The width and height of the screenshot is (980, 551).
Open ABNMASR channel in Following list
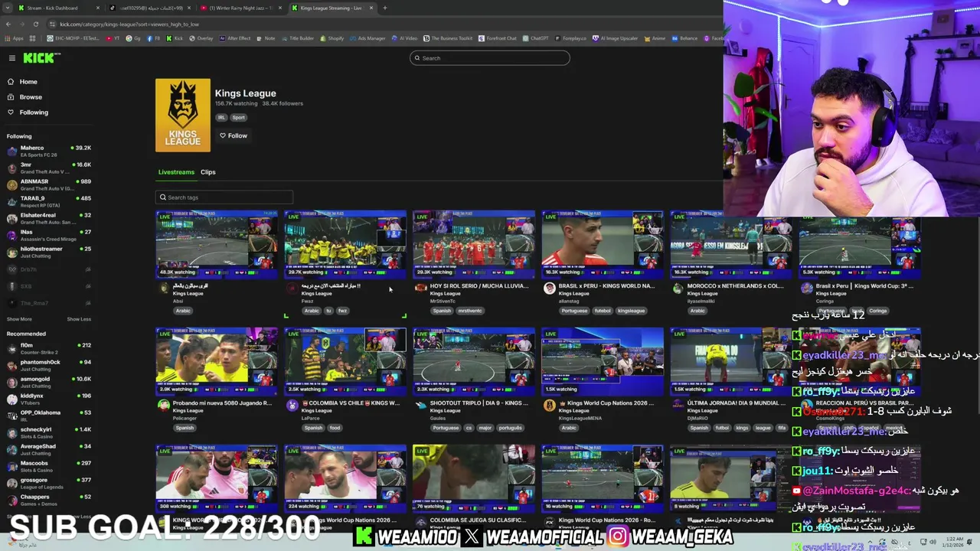47,184
